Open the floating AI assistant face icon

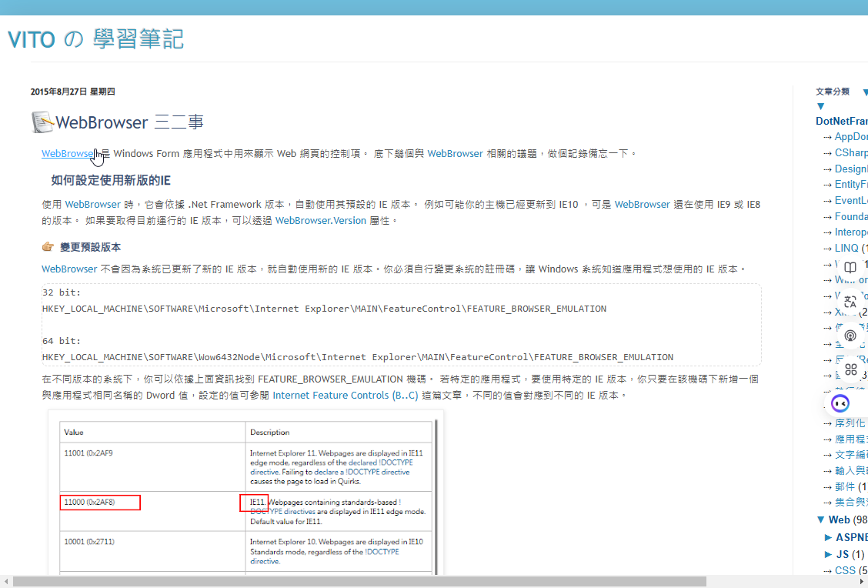[840, 403]
